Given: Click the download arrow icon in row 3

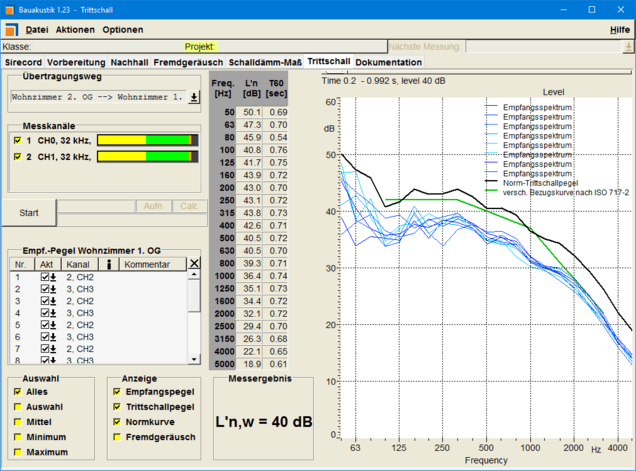Looking at the screenshot, I should tap(53, 301).
